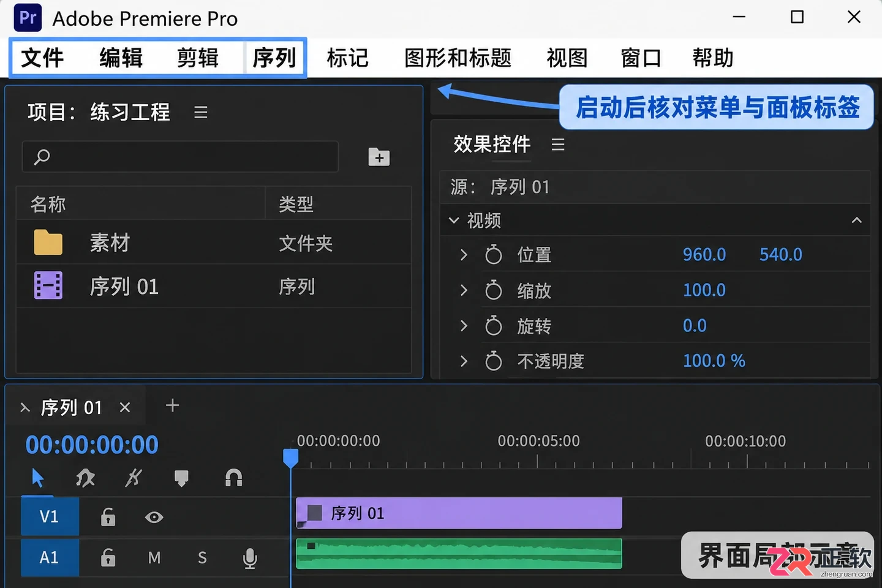Collapse the 视频 section chevron
The width and height of the screenshot is (882, 588).
[454, 221]
